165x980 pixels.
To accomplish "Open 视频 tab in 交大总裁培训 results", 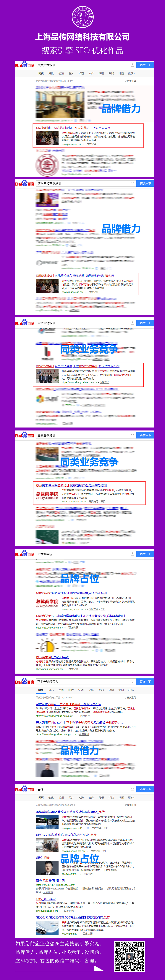I will [x=61, y=73].
